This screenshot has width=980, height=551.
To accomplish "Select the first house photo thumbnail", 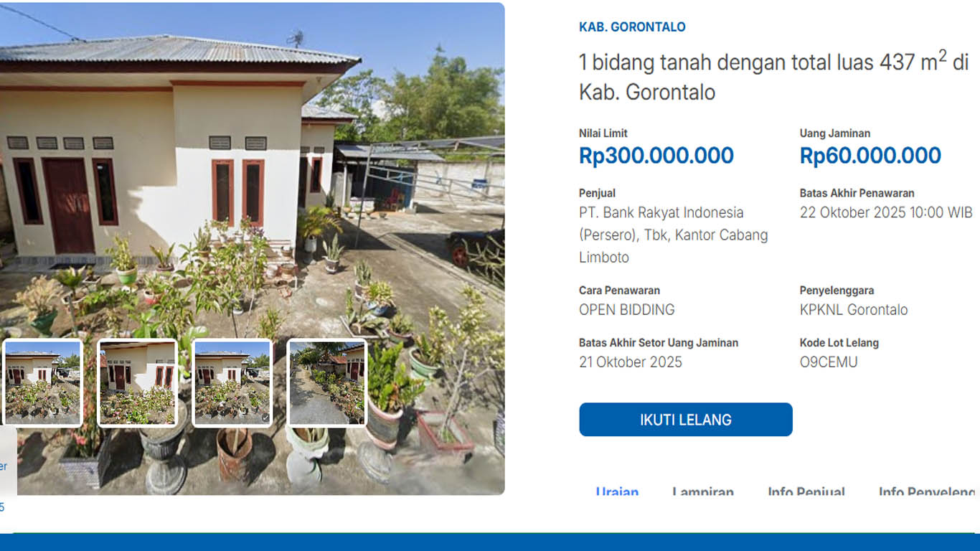I will tap(43, 383).
